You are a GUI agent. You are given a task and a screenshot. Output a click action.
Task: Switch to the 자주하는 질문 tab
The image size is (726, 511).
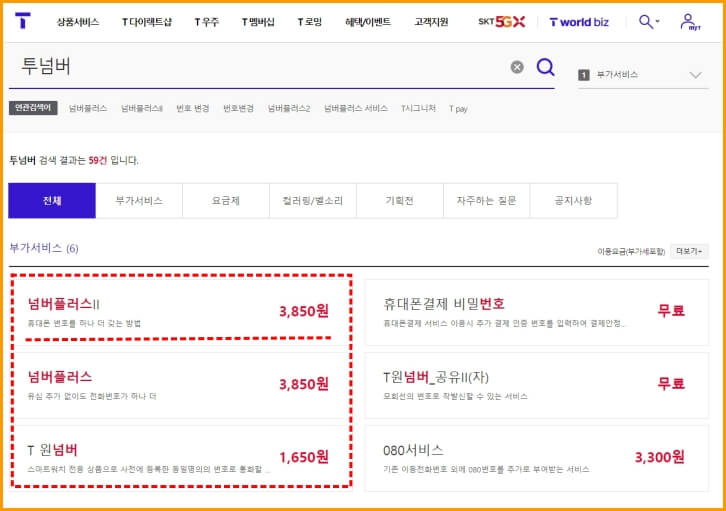click(x=487, y=200)
